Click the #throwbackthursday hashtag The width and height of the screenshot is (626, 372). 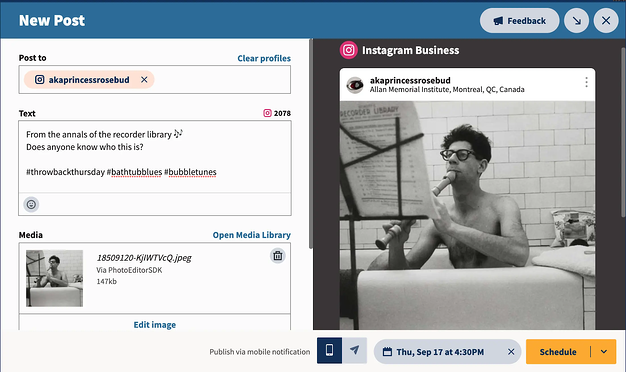(x=65, y=172)
